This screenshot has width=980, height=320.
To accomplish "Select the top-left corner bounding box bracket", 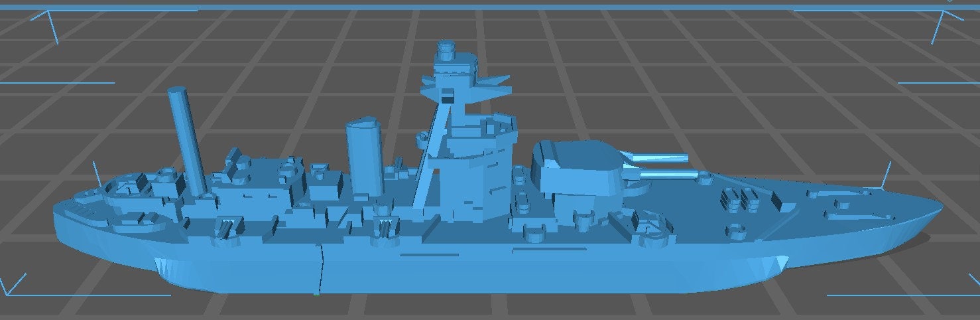I will click(46, 23).
